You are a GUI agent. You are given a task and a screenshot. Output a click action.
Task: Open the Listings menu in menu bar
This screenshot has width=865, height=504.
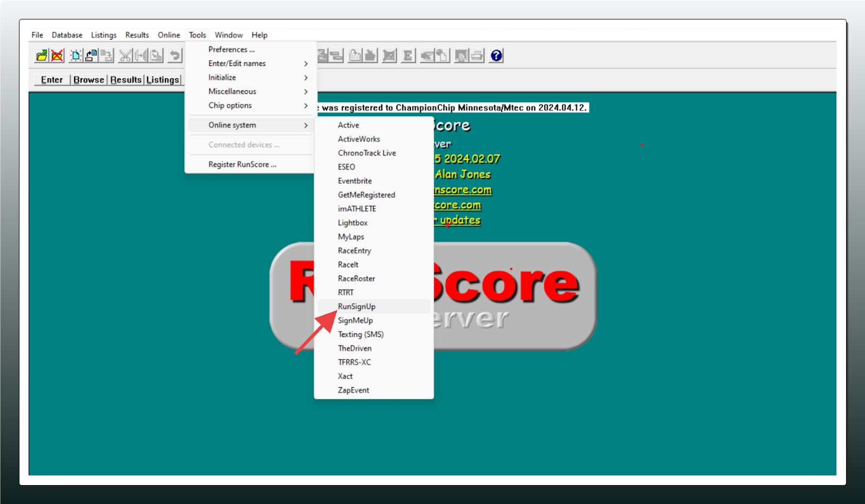click(104, 35)
